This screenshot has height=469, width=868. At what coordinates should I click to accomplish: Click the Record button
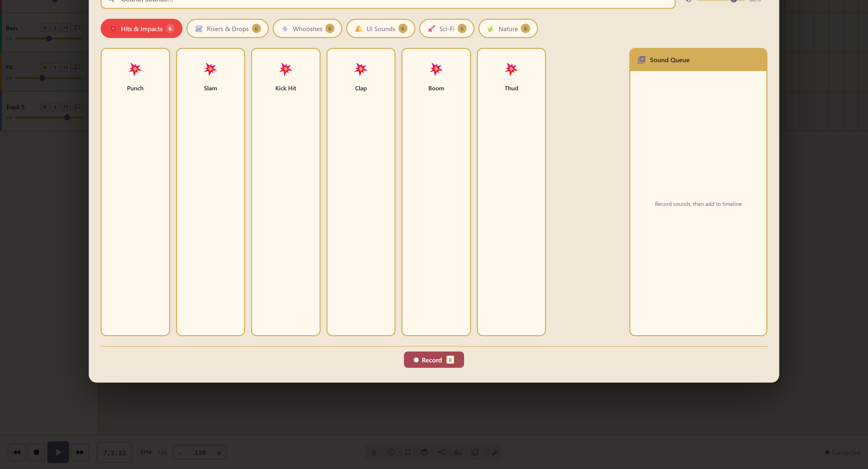click(434, 360)
